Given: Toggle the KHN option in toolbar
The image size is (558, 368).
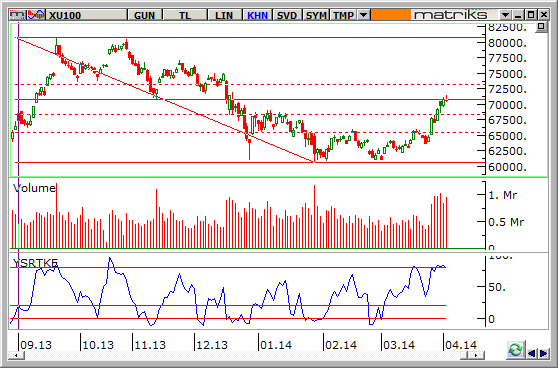Looking at the screenshot, I should click(257, 15).
